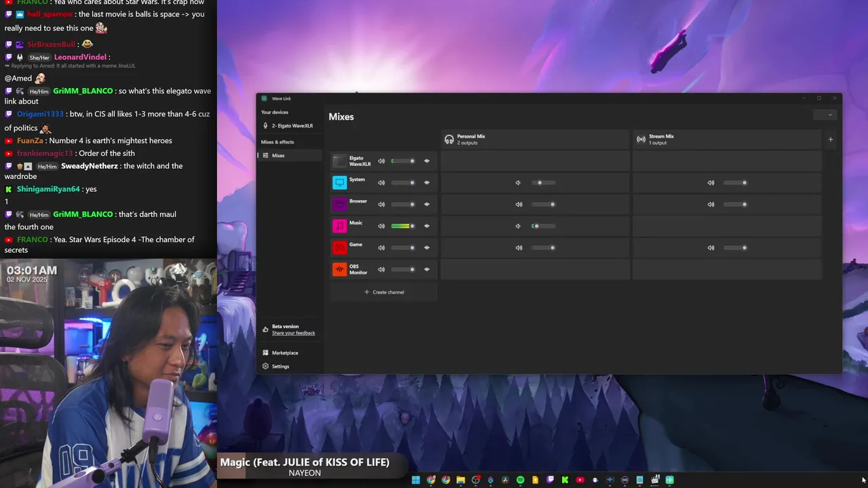Mute the Music channel input

381,226
